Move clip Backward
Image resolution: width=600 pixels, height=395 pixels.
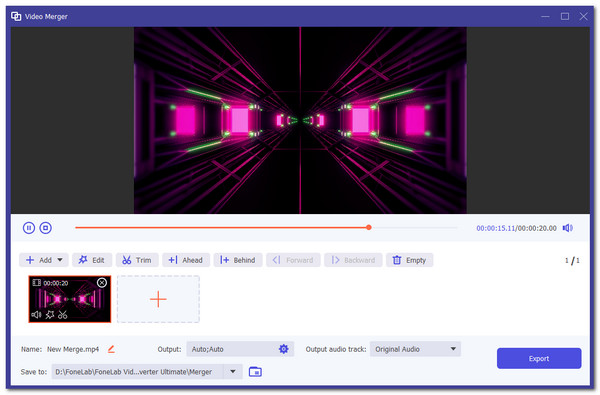point(353,260)
